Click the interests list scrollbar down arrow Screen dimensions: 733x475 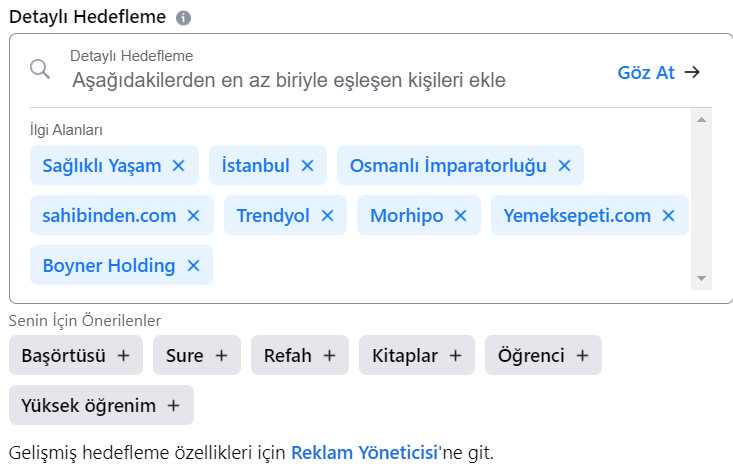point(701,278)
